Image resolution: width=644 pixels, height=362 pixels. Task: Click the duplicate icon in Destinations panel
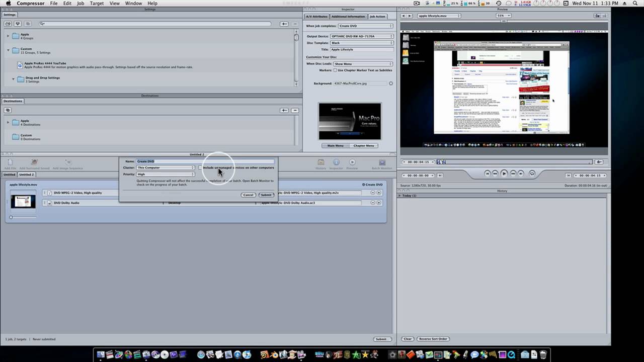click(x=8, y=110)
